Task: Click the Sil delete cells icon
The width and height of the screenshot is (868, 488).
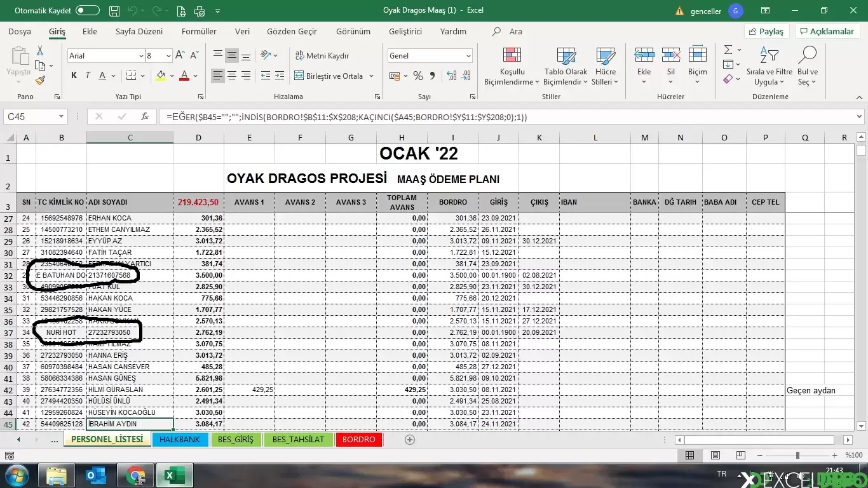Action: pyautogui.click(x=671, y=55)
